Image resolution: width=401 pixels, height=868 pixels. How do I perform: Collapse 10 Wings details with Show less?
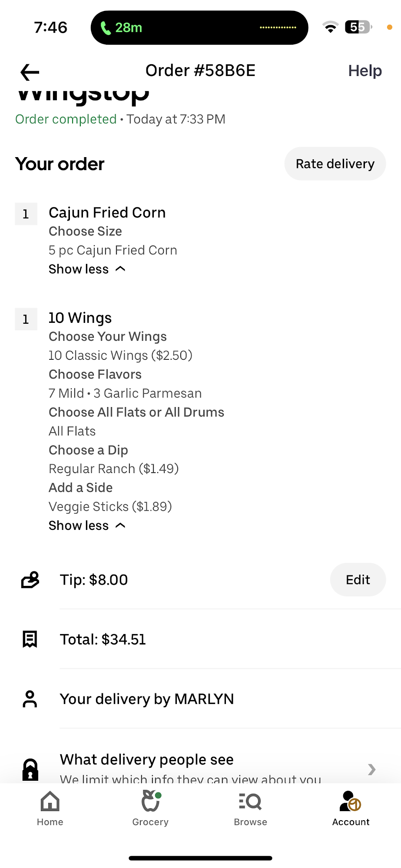87,526
